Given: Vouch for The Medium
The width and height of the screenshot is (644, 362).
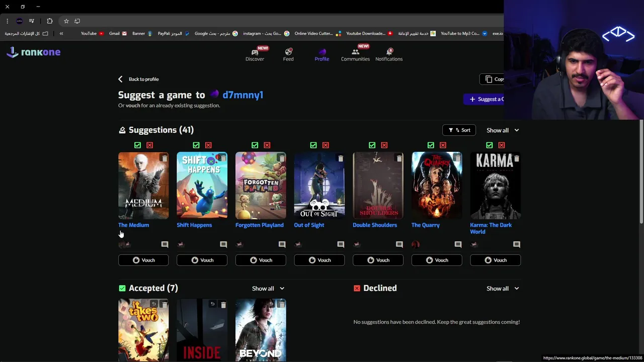Looking at the screenshot, I should click(x=143, y=260).
